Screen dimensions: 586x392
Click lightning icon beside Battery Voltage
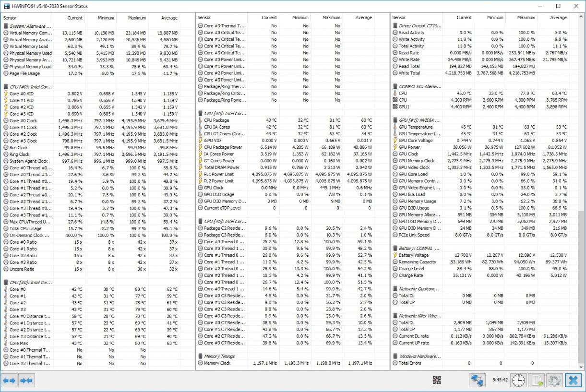(395, 255)
